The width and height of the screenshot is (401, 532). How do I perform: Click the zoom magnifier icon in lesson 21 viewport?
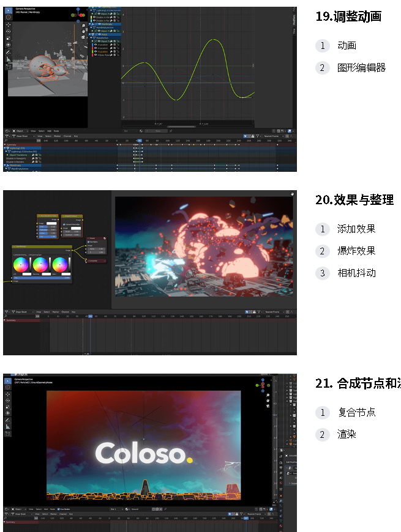pos(268,395)
